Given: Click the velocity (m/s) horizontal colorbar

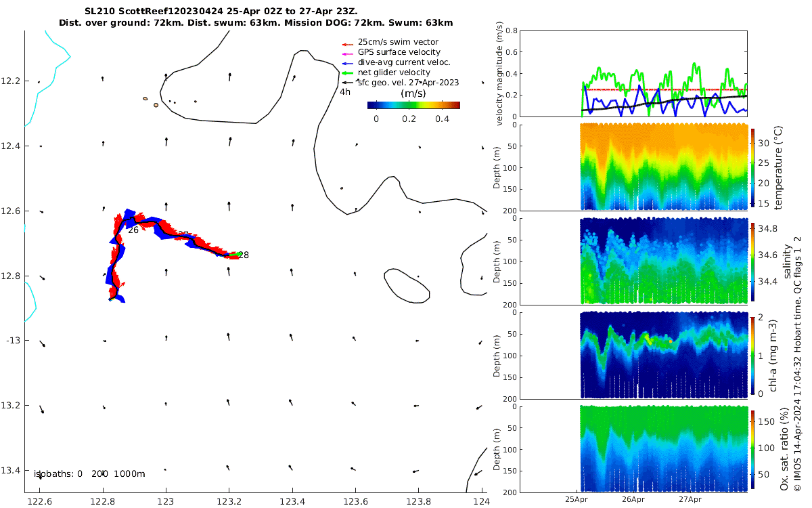Looking at the screenshot, I should click(413, 105).
